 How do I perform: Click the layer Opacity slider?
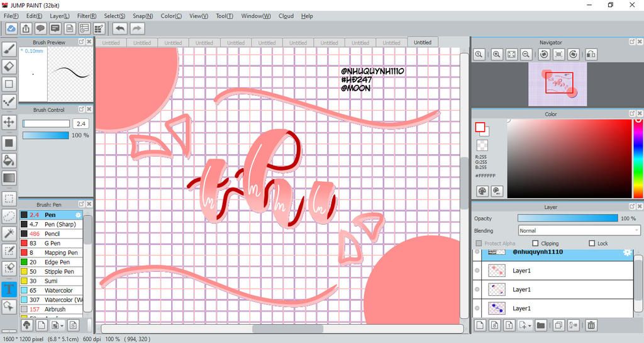pos(568,218)
